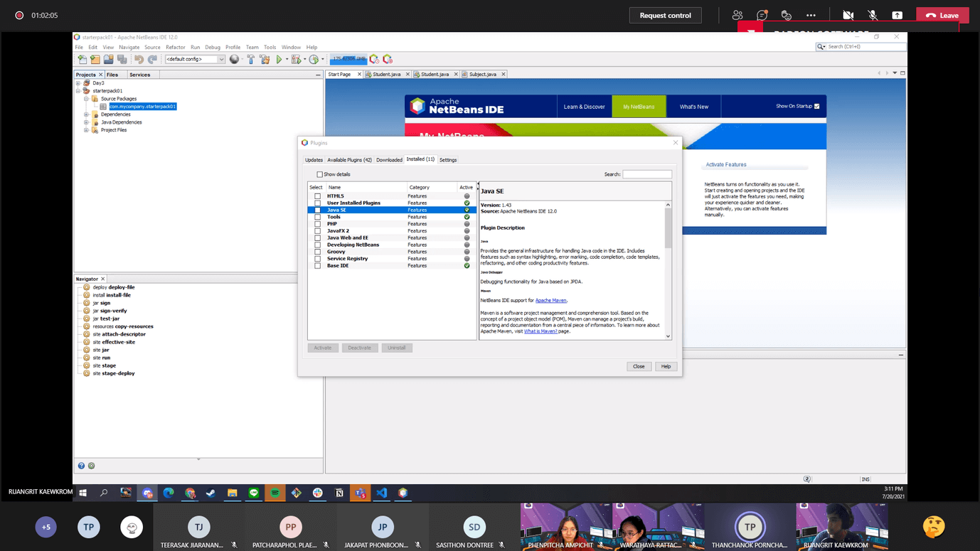Open the Refactor menu
This screenshot has width=980, height=551.
coord(175,47)
